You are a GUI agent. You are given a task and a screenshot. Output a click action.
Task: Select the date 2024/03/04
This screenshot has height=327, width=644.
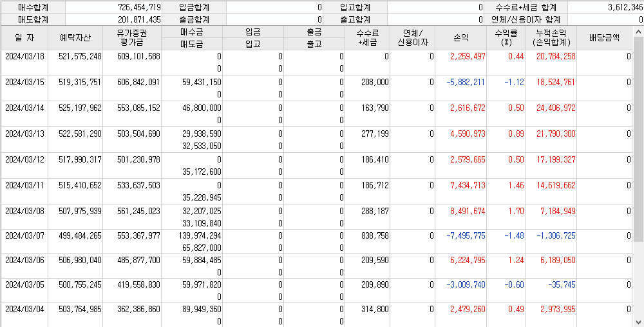coord(24,309)
